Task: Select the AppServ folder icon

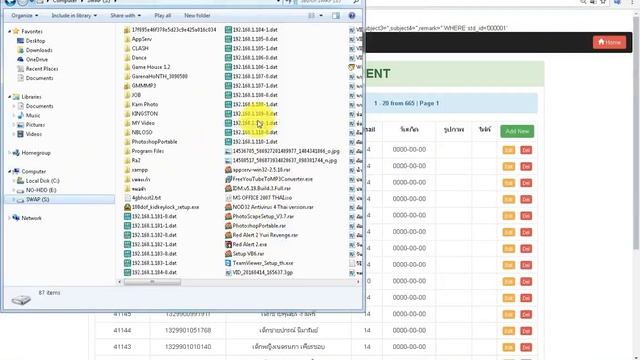Action: click(x=127, y=39)
